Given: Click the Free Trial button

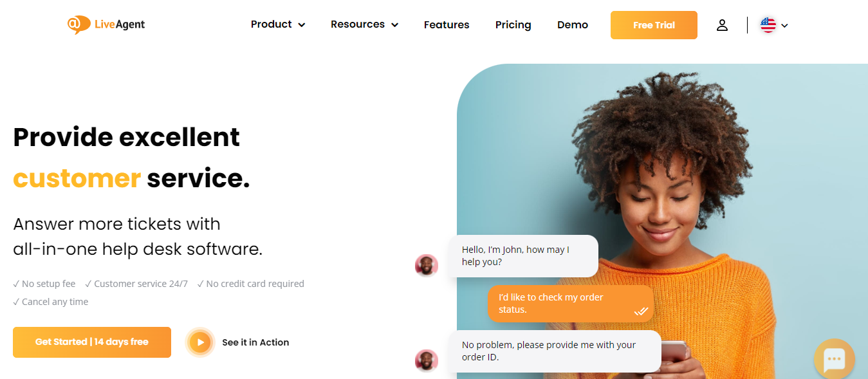Looking at the screenshot, I should pyautogui.click(x=654, y=25).
